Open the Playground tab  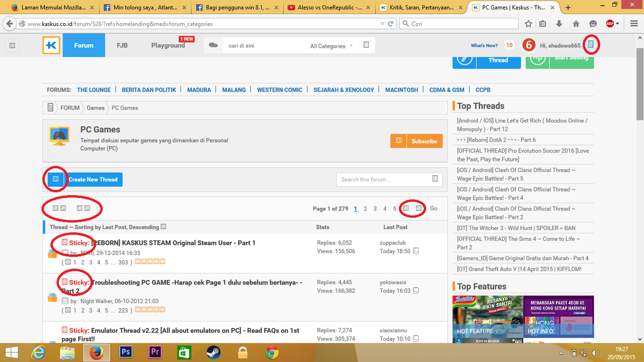tap(168, 45)
